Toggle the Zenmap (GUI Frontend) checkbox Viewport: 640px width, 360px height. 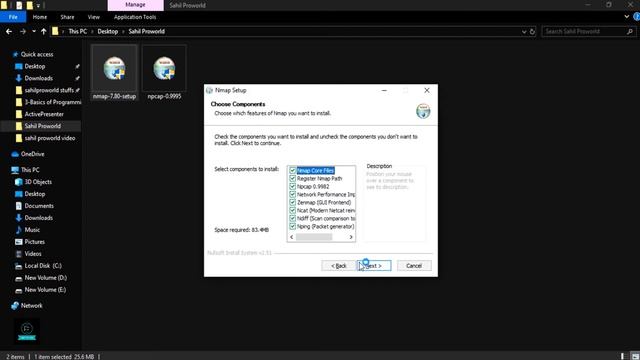click(292, 202)
